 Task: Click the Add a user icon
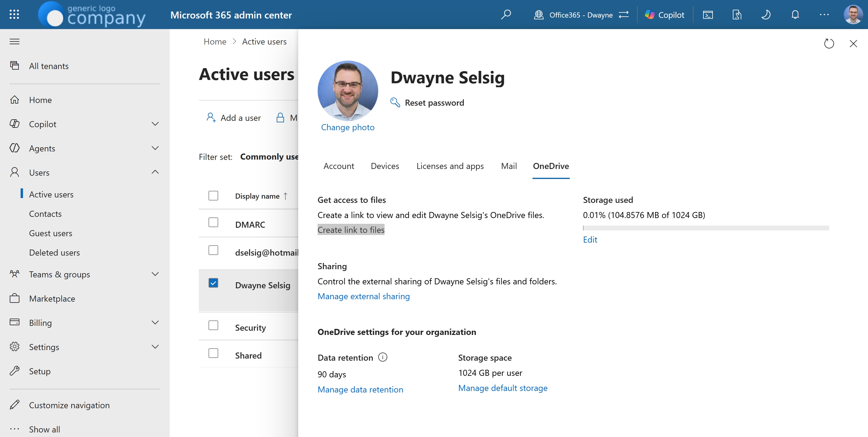click(211, 118)
